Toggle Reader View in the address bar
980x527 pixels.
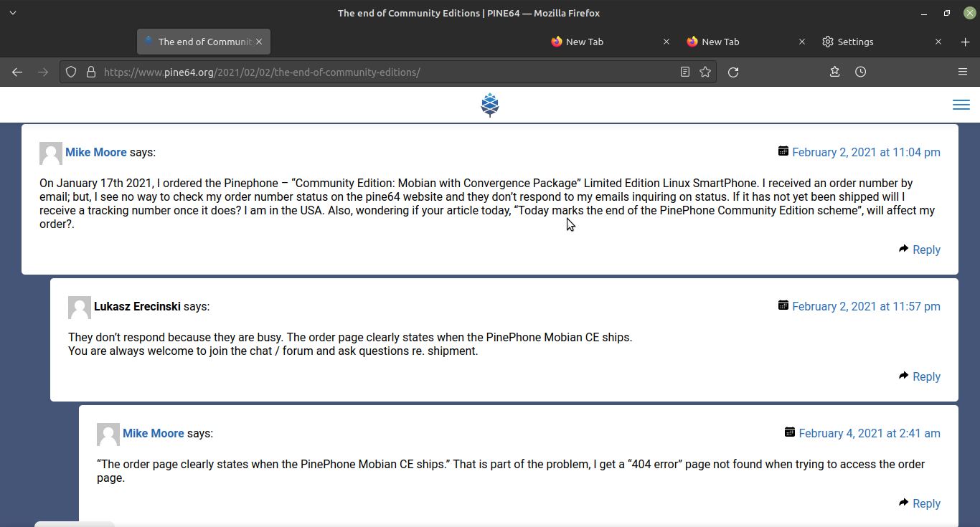685,72
